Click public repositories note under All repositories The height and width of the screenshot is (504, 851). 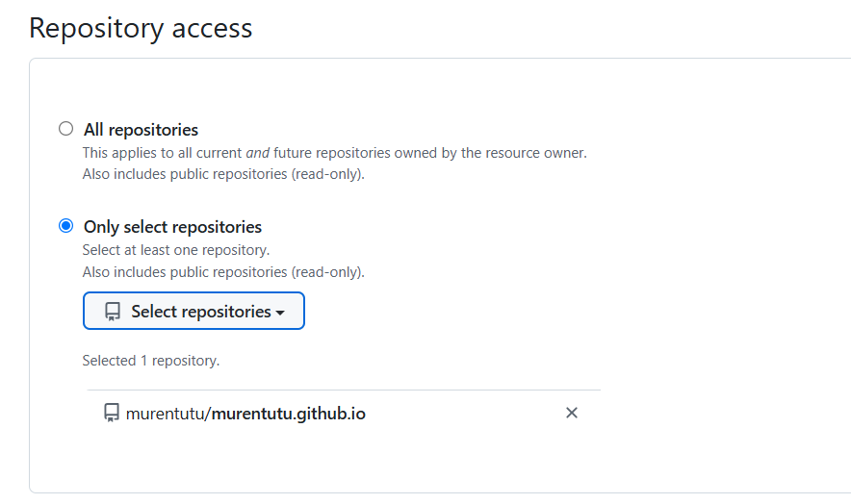tap(223, 174)
